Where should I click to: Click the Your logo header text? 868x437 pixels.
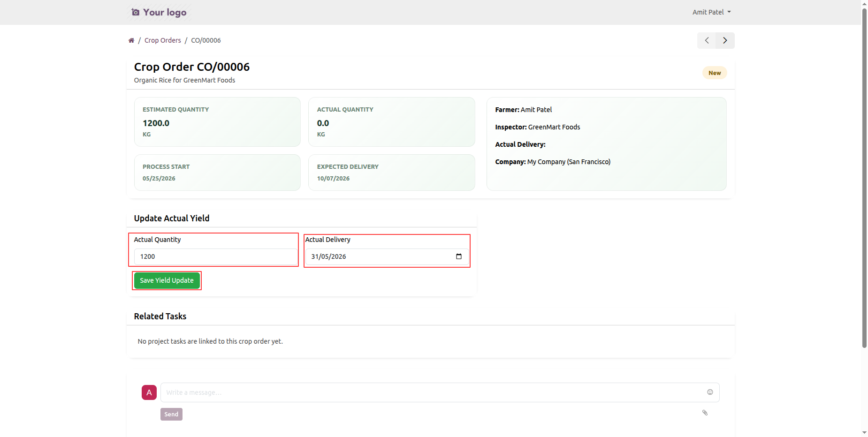click(x=165, y=12)
